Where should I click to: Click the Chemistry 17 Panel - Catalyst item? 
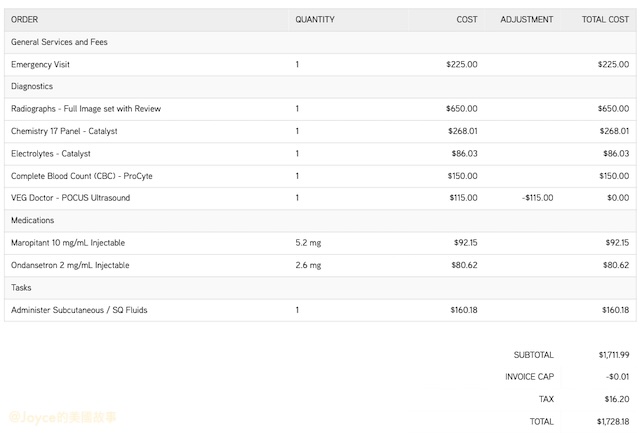pyautogui.click(x=63, y=131)
